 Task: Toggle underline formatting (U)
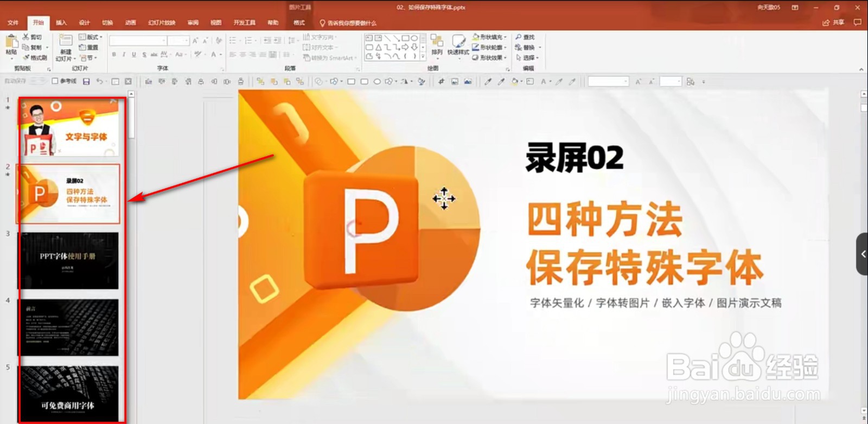(134, 54)
